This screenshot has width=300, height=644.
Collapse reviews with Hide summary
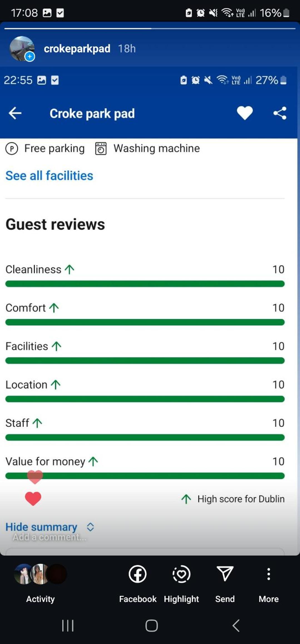point(41,527)
